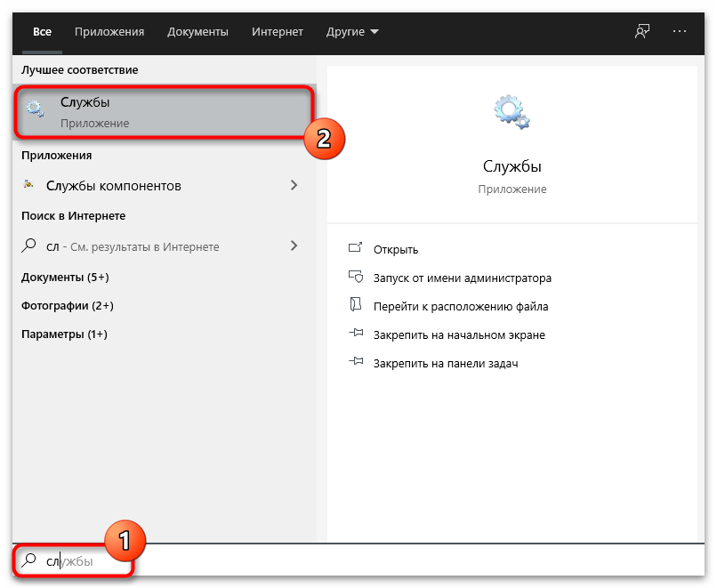This screenshot has height=588, width=717.
Task: Click the Открыть open icon
Action: [x=356, y=250]
